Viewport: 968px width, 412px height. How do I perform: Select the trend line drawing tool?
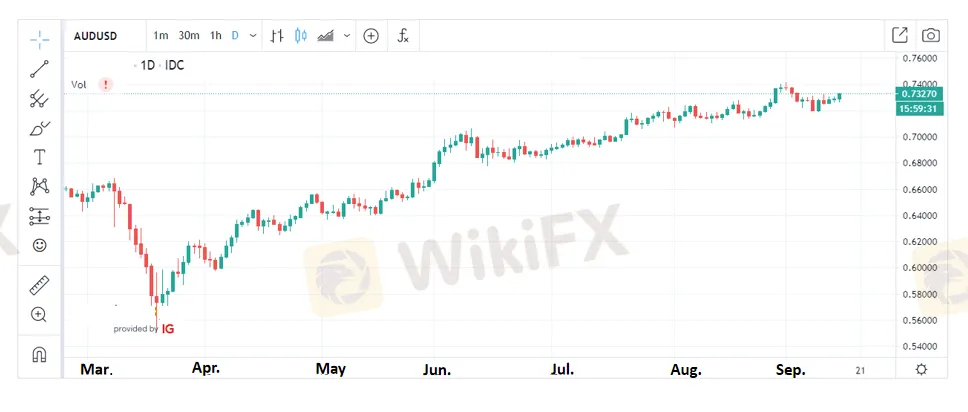[39, 69]
